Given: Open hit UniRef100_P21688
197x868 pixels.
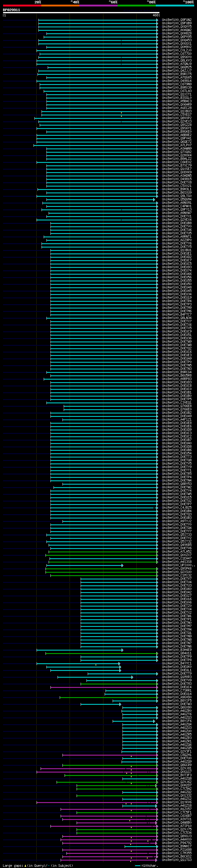Looking at the screenshot, I should pos(177,850).
